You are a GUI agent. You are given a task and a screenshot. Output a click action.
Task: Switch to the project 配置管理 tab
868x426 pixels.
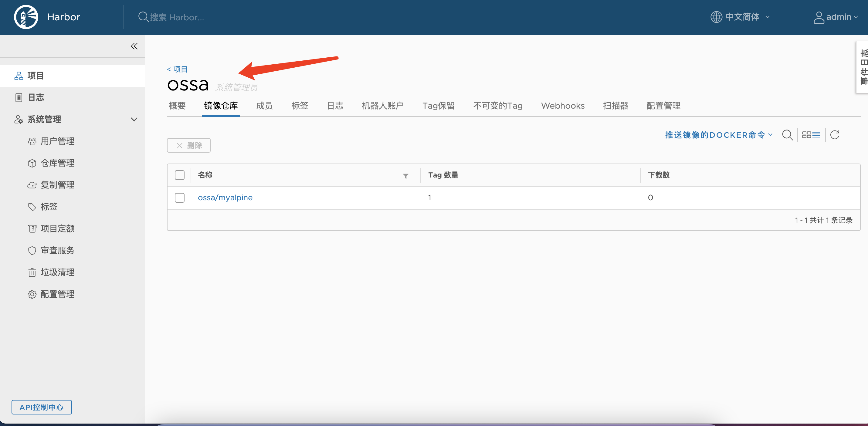(x=664, y=106)
